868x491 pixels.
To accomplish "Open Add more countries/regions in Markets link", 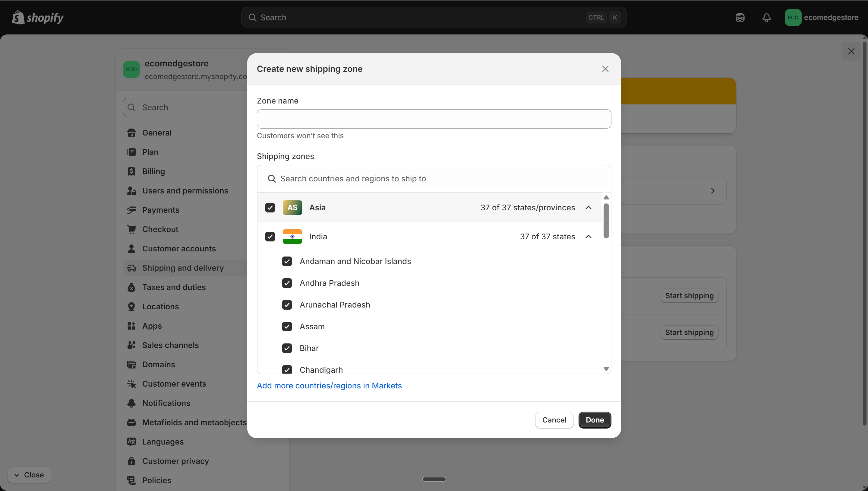I will (x=329, y=385).
